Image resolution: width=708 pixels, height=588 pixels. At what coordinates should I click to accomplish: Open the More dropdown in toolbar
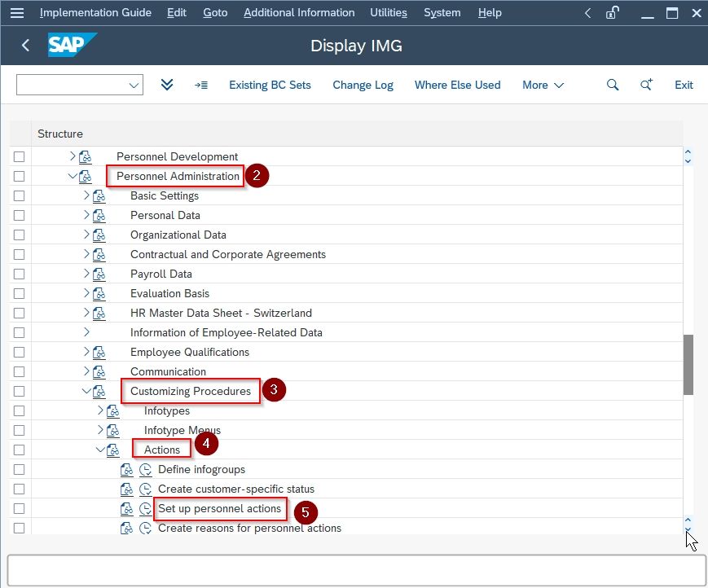click(x=543, y=85)
